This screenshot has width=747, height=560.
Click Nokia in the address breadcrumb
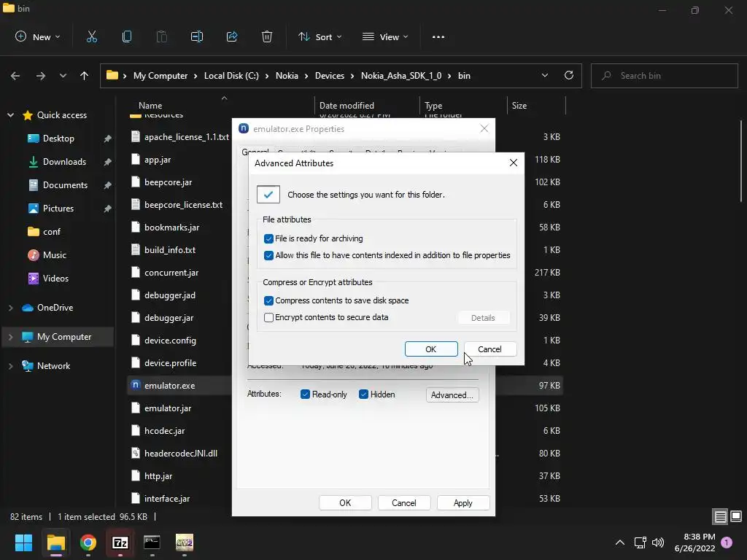pyautogui.click(x=287, y=76)
